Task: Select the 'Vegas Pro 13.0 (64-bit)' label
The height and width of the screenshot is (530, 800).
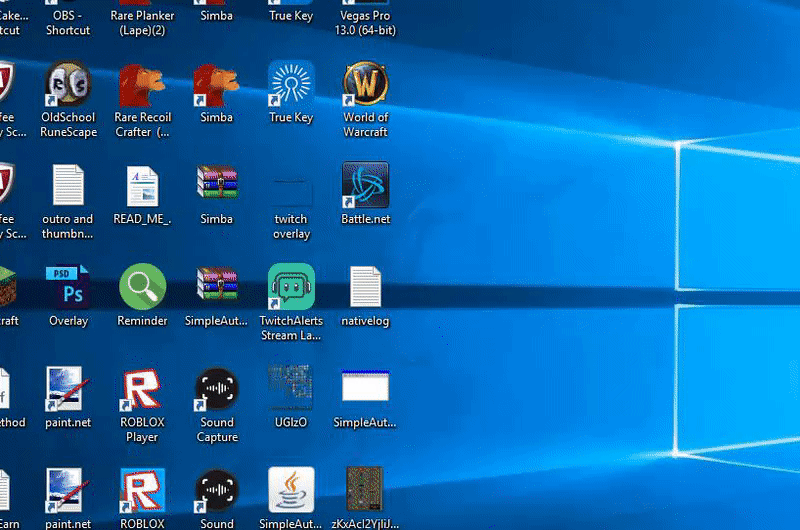Action: tap(365, 23)
